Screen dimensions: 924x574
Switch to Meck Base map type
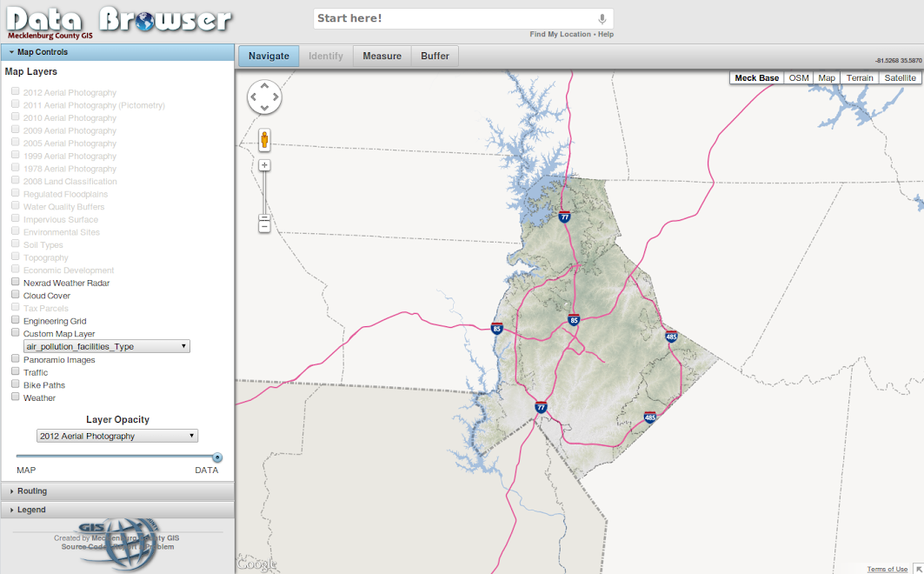click(756, 77)
